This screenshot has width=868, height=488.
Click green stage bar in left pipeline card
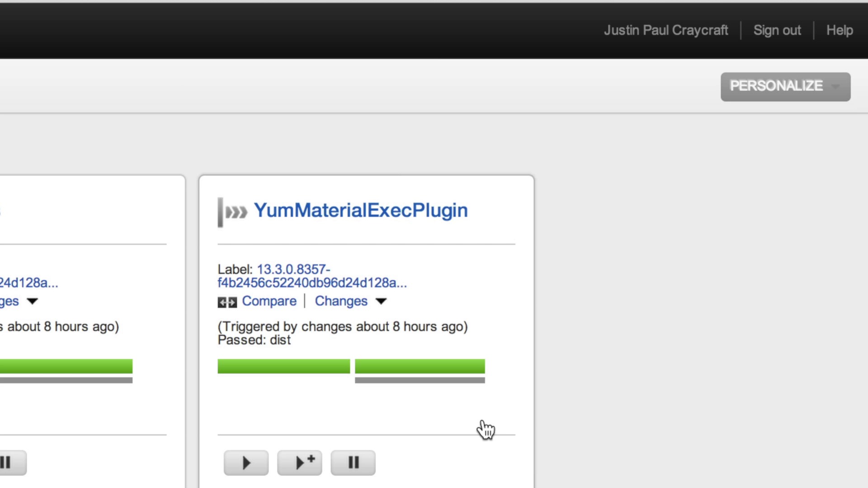[x=66, y=366]
